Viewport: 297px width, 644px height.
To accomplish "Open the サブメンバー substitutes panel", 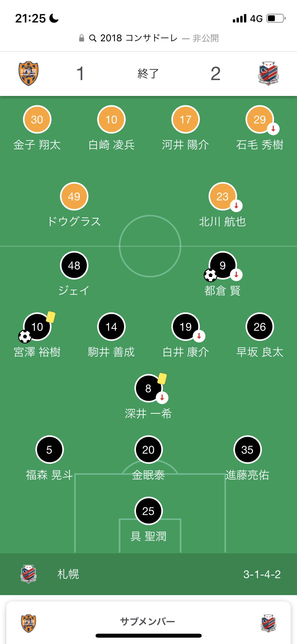I will coord(148,622).
